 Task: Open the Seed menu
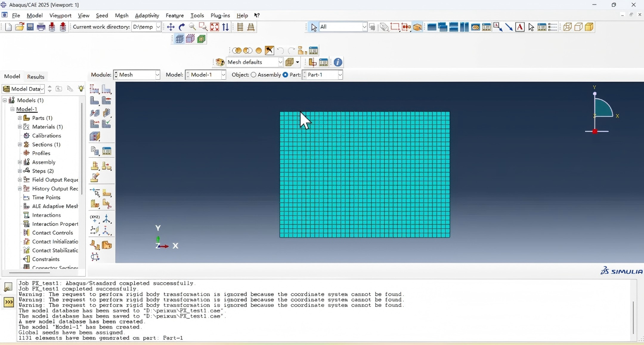(x=102, y=16)
